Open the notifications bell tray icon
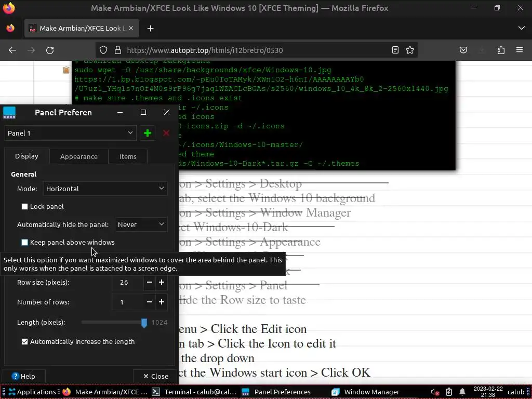The height and width of the screenshot is (399, 532). pos(462,392)
